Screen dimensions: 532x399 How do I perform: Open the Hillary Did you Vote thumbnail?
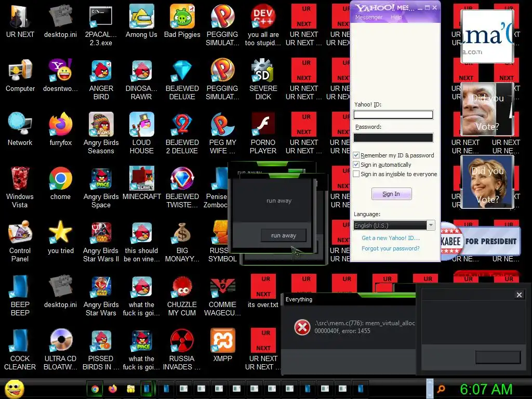click(487, 182)
